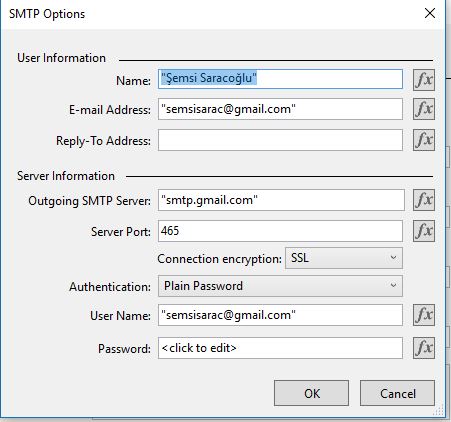The width and height of the screenshot is (451, 422).
Task: Click in the empty Reply-To Address field
Action: click(x=280, y=140)
